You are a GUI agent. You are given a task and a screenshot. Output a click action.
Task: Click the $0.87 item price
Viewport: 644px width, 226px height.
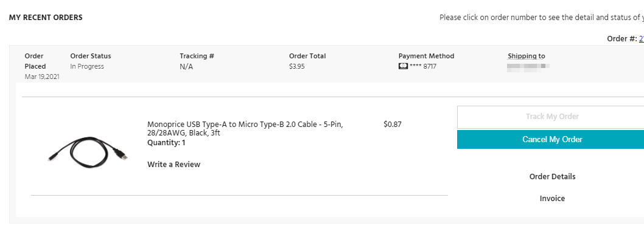[392, 125]
